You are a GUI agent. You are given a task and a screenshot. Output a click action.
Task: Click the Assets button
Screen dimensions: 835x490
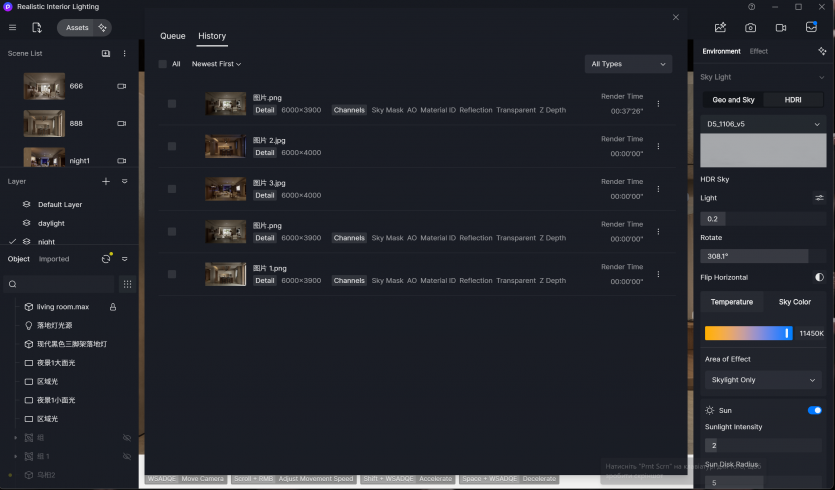click(x=78, y=27)
